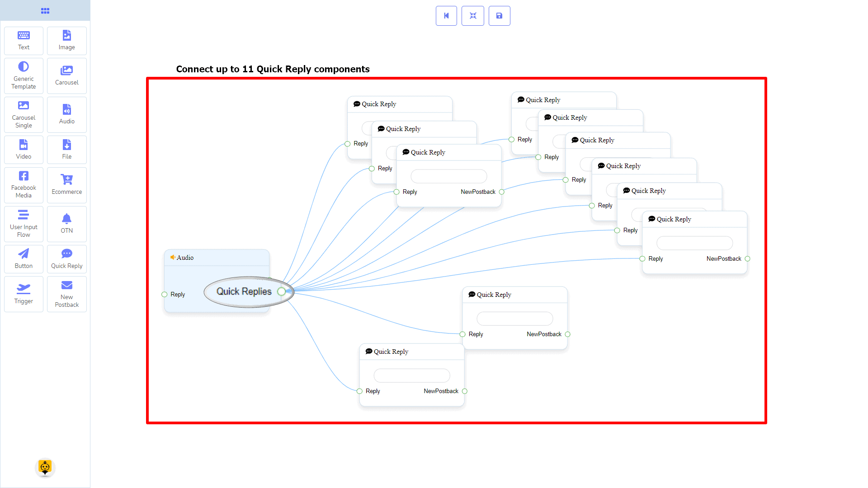Select the Ecommerce cart component
868x488 pixels.
point(66,185)
